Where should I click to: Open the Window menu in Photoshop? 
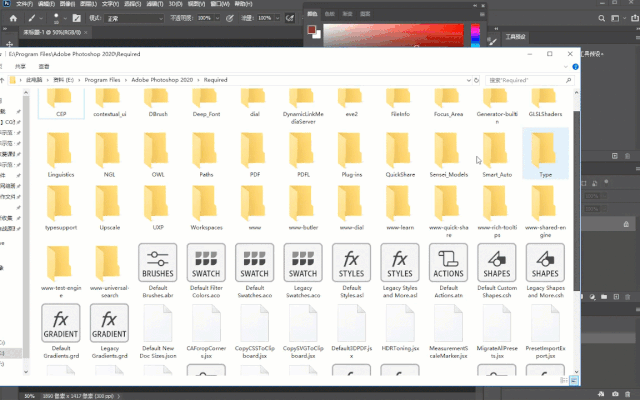tap(220, 4)
